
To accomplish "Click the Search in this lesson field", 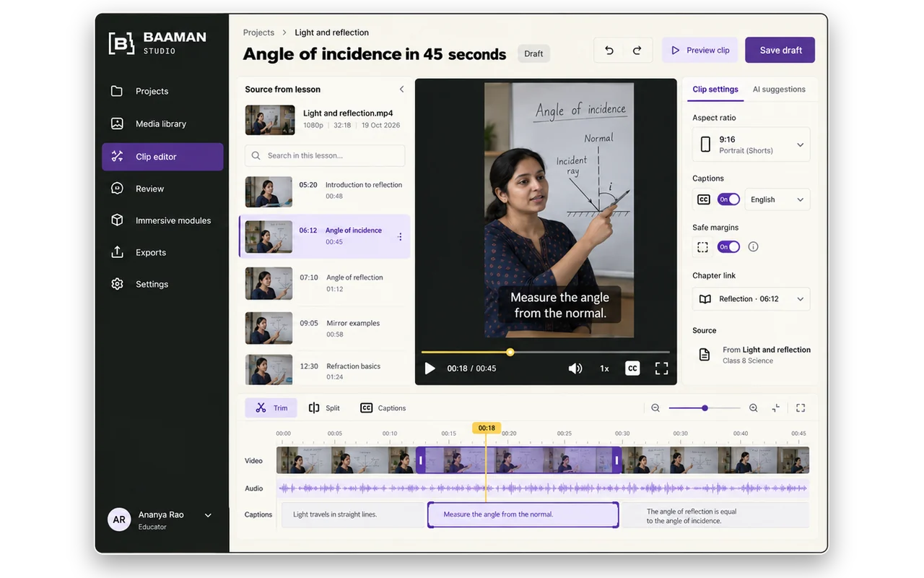I will (x=325, y=155).
